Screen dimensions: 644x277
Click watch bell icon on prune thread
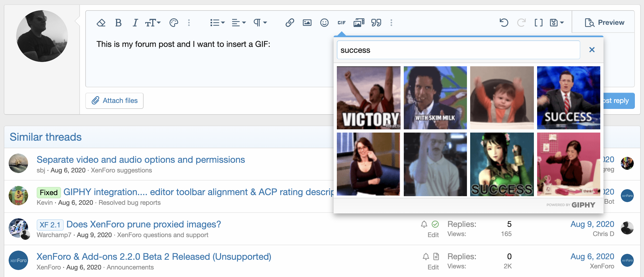pyautogui.click(x=424, y=224)
